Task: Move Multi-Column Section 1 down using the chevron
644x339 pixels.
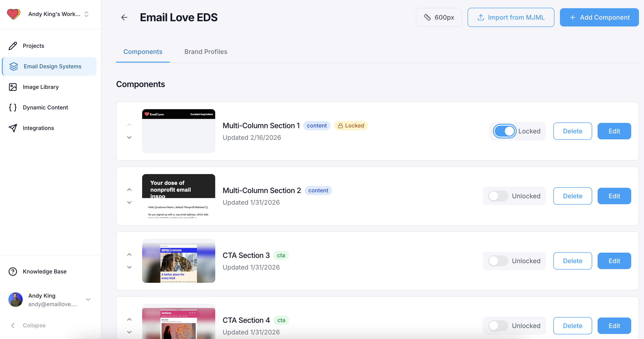Action: (x=129, y=137)
